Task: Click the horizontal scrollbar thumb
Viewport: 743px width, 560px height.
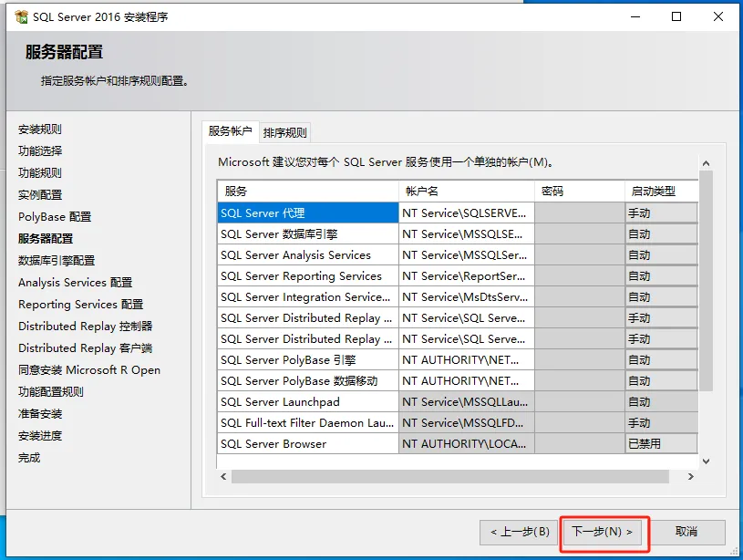Action: [450, 476]
